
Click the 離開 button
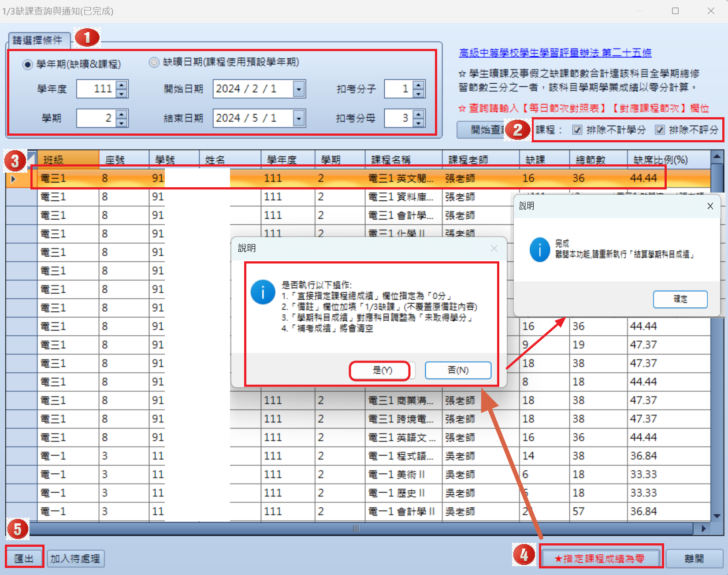[x=694, y=559]
